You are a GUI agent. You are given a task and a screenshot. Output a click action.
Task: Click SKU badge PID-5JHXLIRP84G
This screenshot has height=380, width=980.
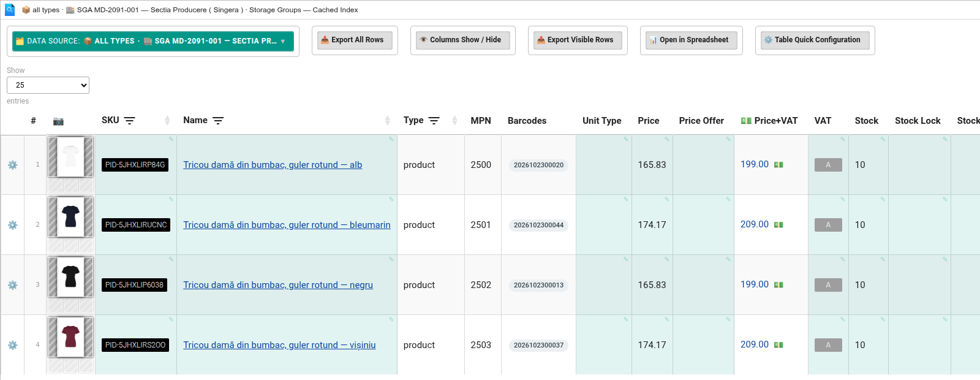tap(135, 165)
